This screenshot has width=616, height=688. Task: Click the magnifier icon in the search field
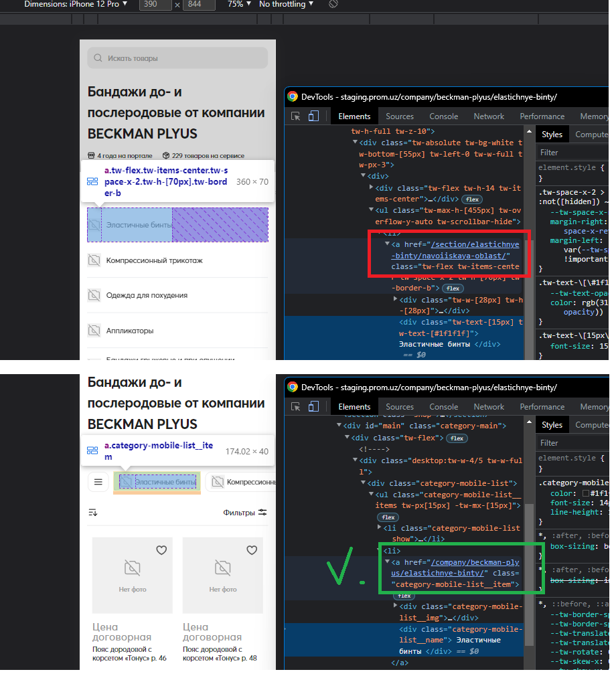[x=98, y=58]
